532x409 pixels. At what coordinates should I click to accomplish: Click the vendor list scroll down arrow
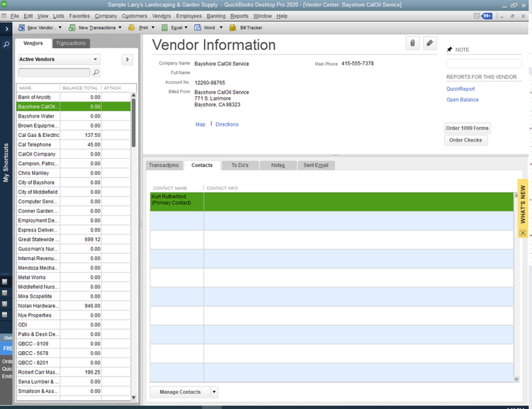pyautogui.click(x=134, y=398)
